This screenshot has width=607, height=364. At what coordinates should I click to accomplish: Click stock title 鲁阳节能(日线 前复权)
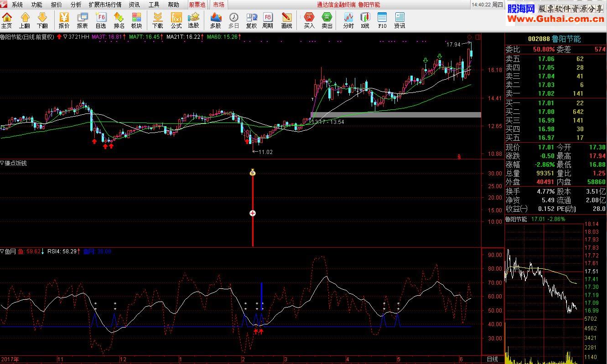(27, 37)
